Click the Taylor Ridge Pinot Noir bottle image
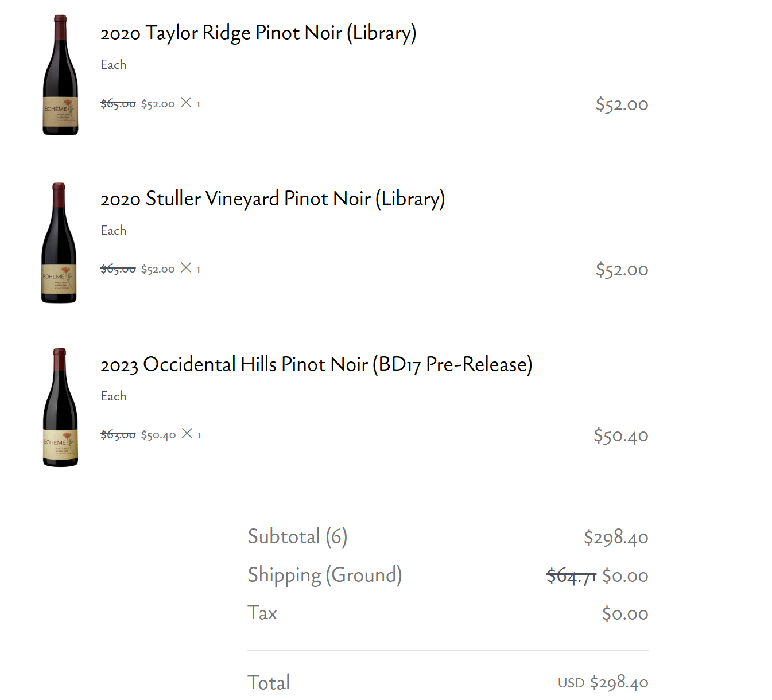Viewport: 772px width, 700px height. click(60, 75)
